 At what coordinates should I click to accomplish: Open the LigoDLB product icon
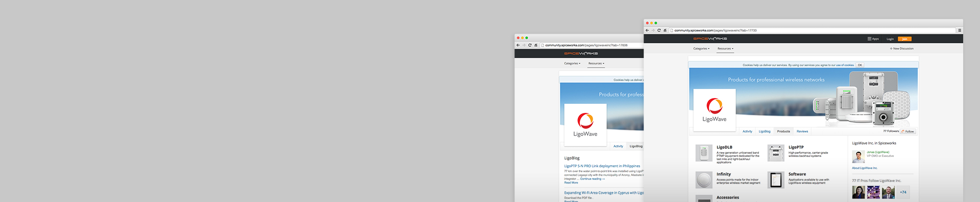coord(704,153)
